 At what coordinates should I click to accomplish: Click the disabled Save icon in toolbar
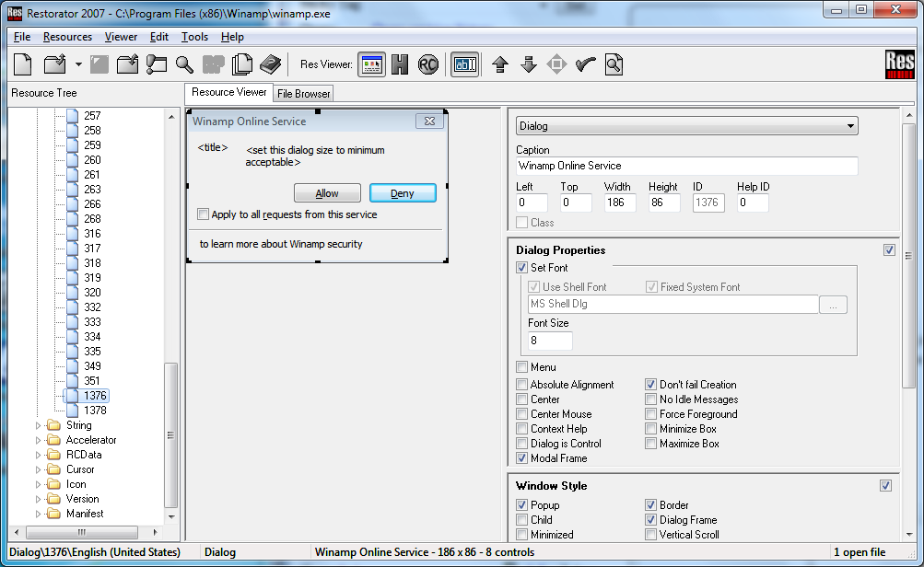point(99,64)
